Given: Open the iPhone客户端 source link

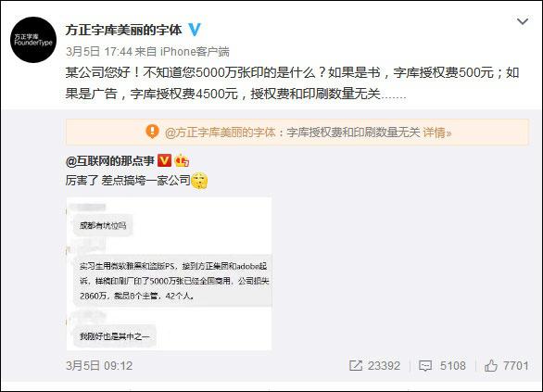Looking at the screenshot, I should point(195,52).
